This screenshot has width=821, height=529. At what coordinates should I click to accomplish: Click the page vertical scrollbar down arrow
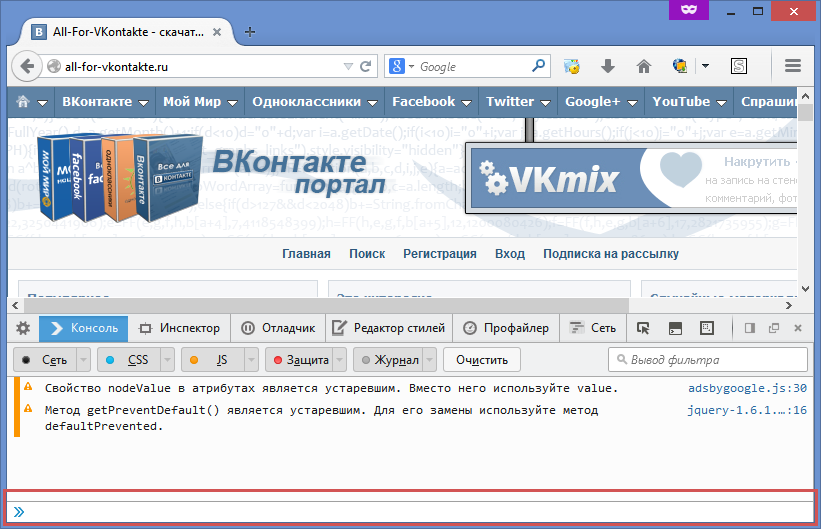pyautogui.click(x=805, y=289)
